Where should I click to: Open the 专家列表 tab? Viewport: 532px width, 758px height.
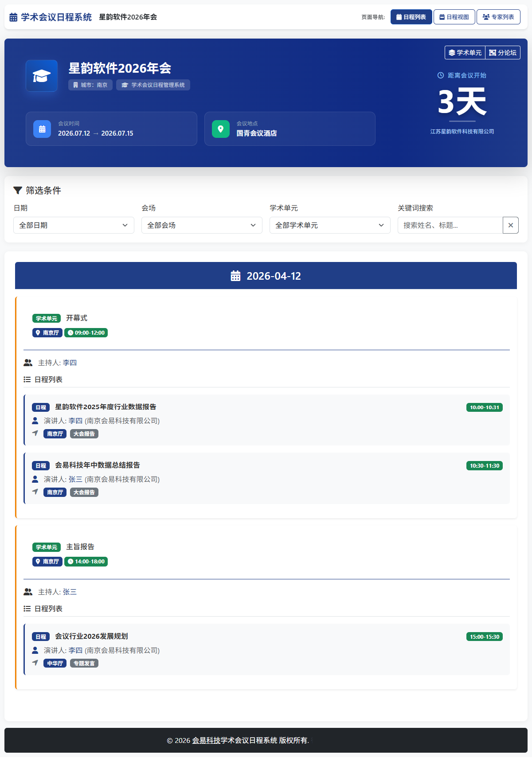click(x=498, y=17)
